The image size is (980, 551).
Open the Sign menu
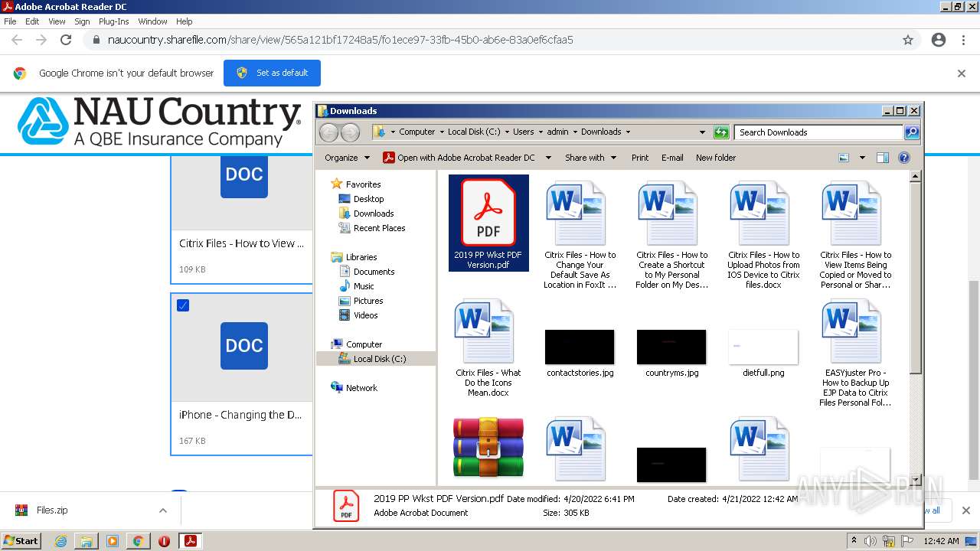coord(82,21)
